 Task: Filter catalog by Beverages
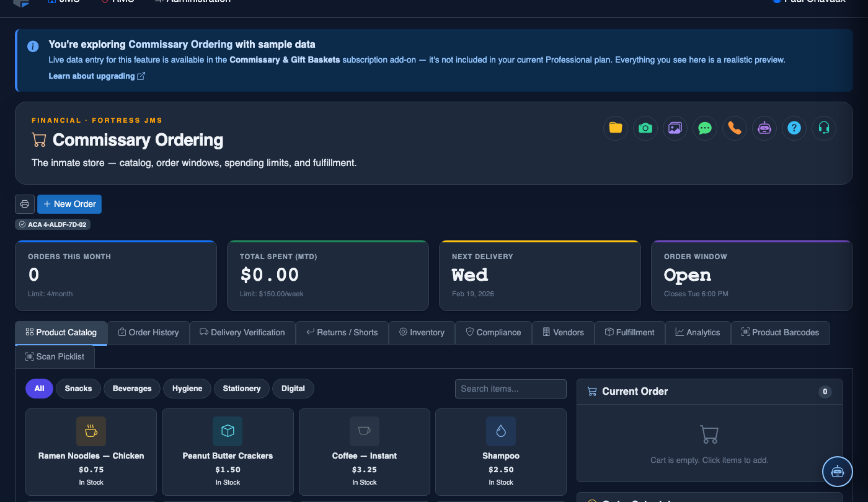coord(132,389)
